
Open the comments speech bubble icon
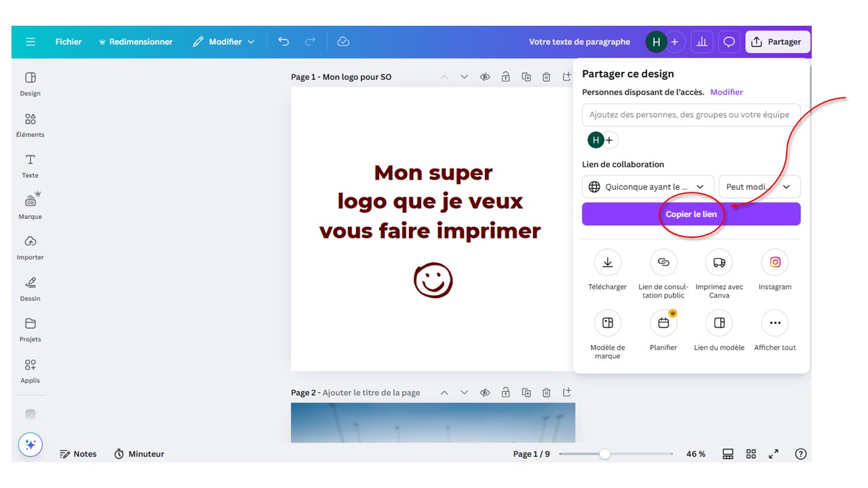tap(729, 42)
